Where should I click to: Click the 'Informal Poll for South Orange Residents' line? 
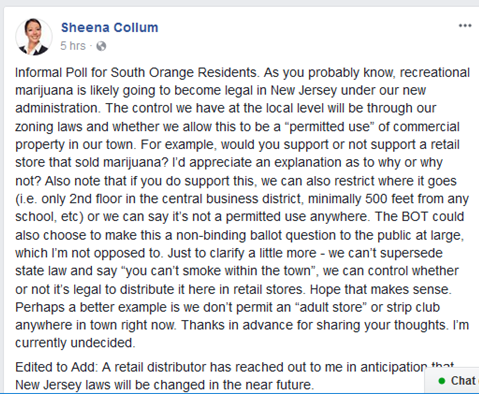(136, 72)
